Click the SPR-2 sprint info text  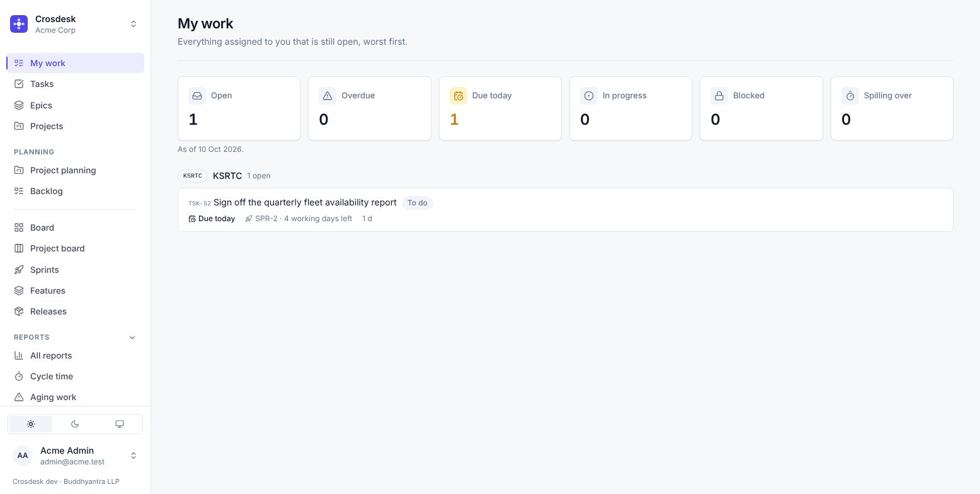299,219
